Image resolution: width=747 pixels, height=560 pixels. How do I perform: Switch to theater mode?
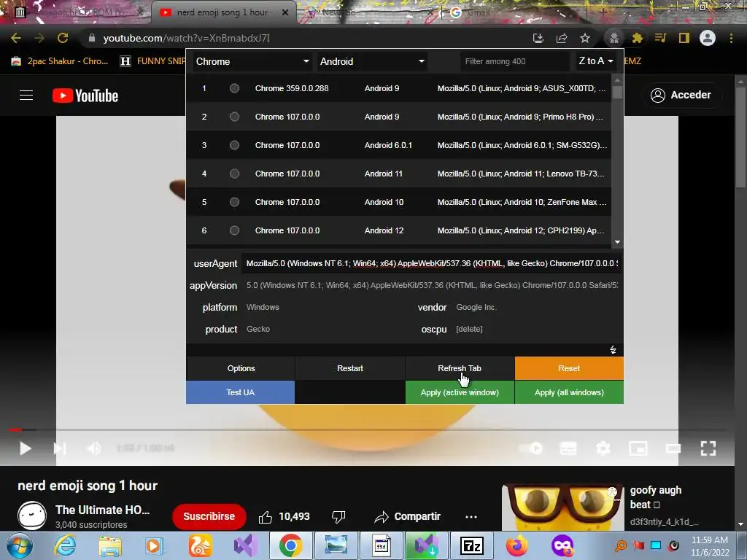pos(673,448)
